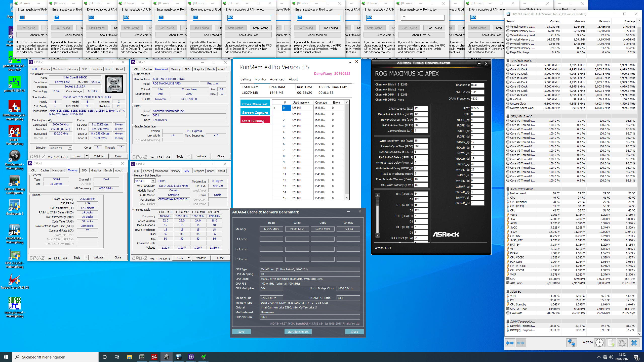This screenshot has height=362, width=644.
Task: Open the Windows Start menu
Action: pos(6,357)
